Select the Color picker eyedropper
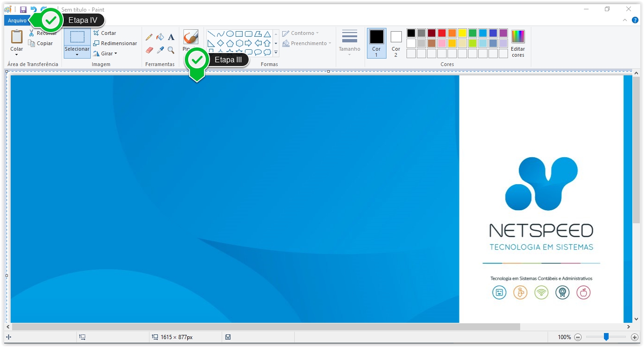This screenshot has height=347, width=644. point(160,50)
